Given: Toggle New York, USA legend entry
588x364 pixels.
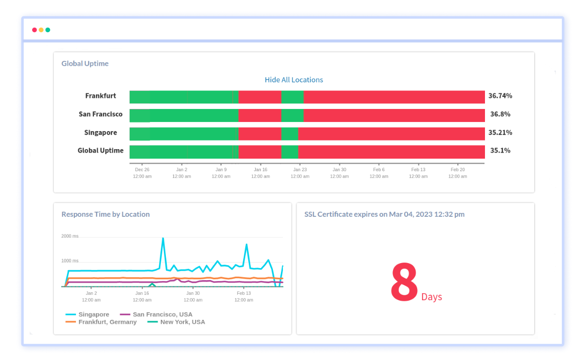Looking at the screenshot, I should [x=176, y=322].
